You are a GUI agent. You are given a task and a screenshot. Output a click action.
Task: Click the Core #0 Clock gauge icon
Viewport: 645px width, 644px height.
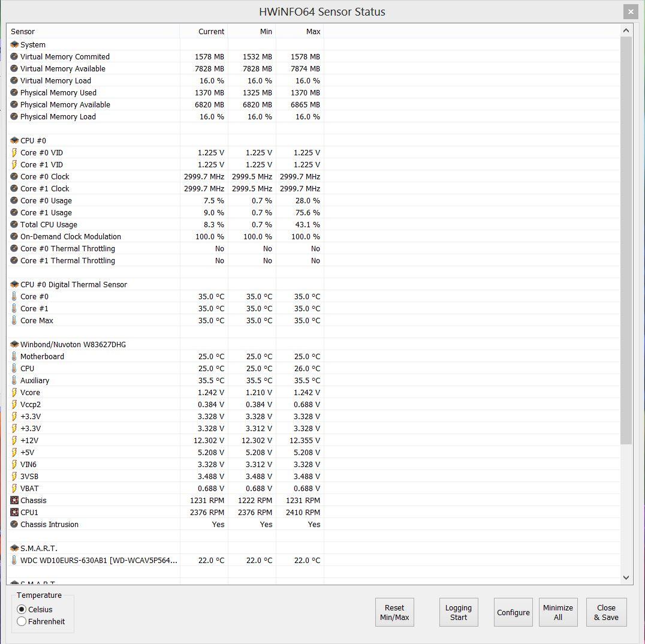tap(14, 176)
